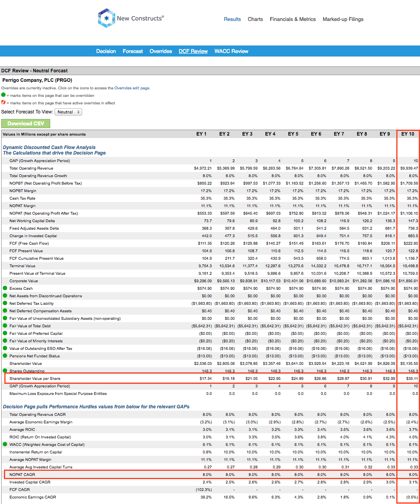Click the Cash Tax Rate row label

(x=23, y=198)
